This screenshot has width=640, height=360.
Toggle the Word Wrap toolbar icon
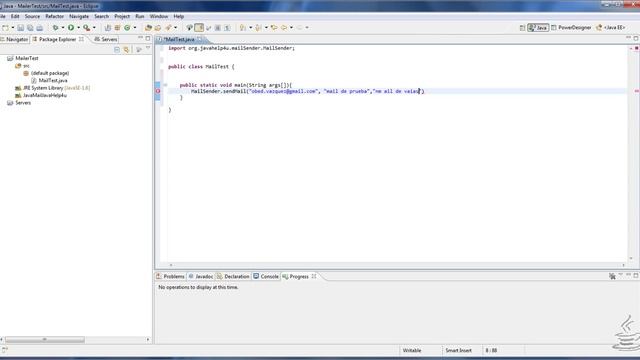[x=209, y=27]
